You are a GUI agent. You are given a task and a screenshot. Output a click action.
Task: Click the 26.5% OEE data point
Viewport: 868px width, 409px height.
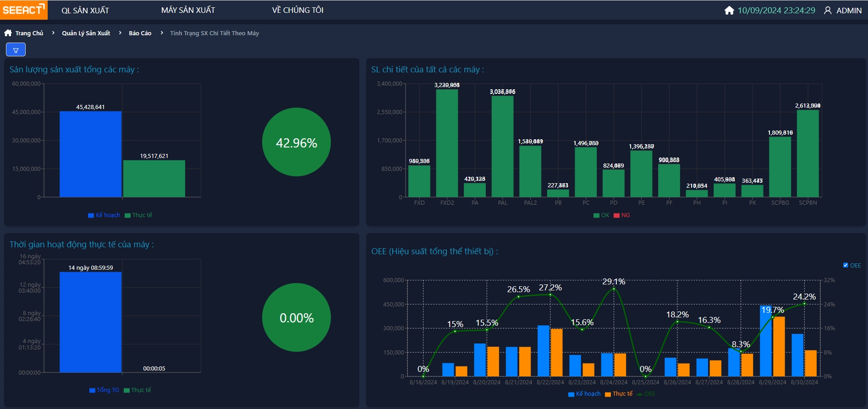[518, 297]
